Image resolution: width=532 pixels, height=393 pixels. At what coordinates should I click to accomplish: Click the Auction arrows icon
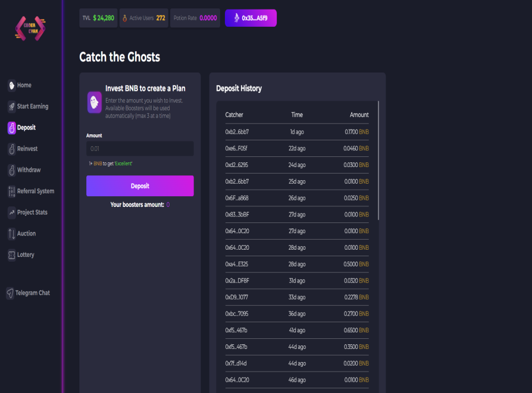[x=12, y=234]
